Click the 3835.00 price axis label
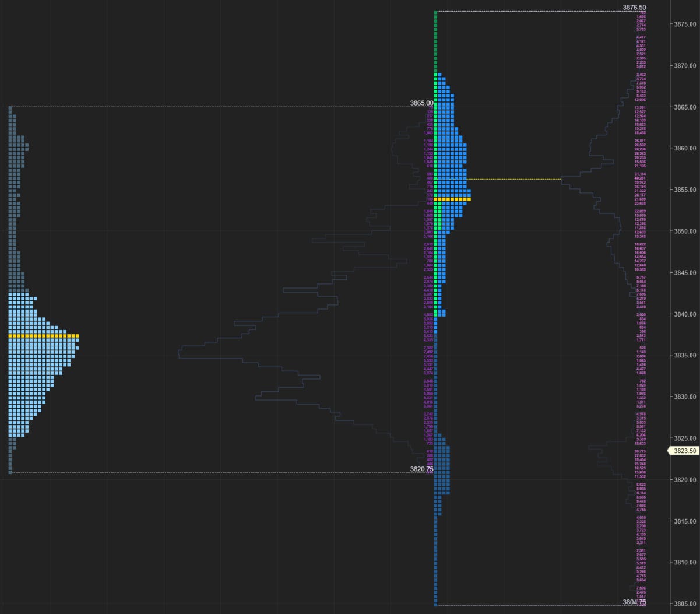The image size is (700, 614). (x=684, y=356)
